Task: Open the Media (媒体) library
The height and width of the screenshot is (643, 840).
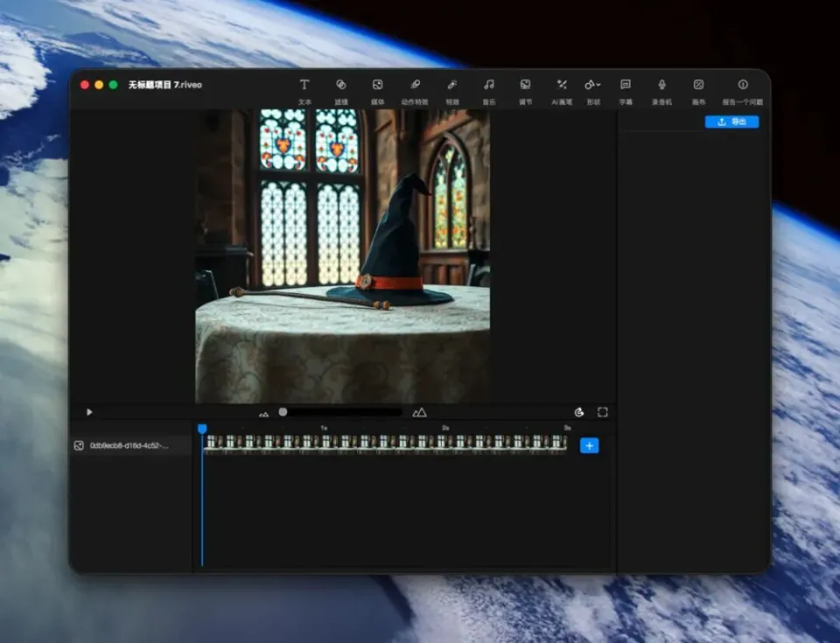Action: (x=377, y=86)
